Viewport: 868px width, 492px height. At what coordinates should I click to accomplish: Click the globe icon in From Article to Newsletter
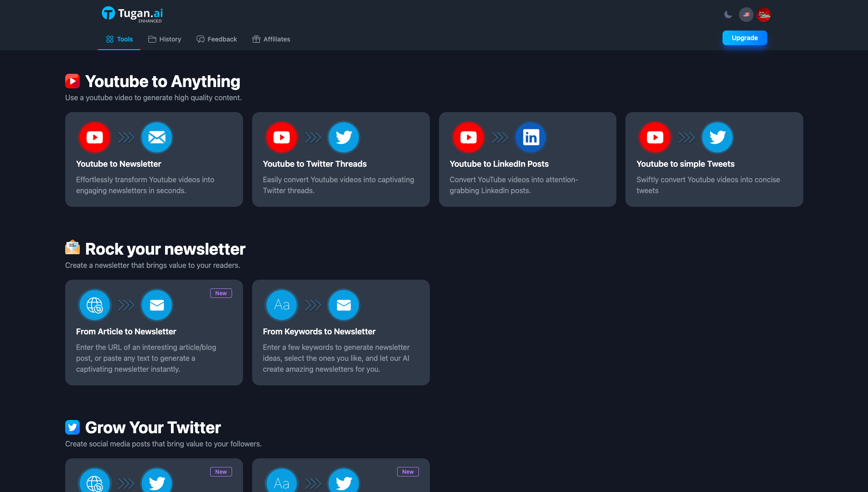point(95,305)
